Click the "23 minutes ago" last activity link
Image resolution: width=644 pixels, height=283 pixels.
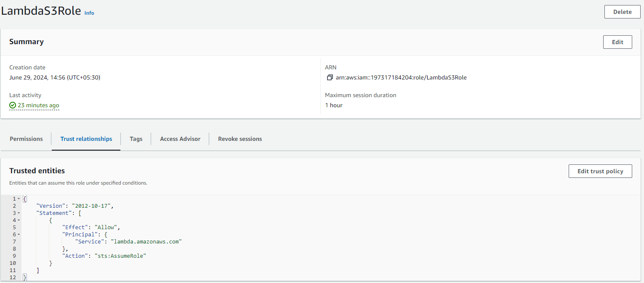38,105
